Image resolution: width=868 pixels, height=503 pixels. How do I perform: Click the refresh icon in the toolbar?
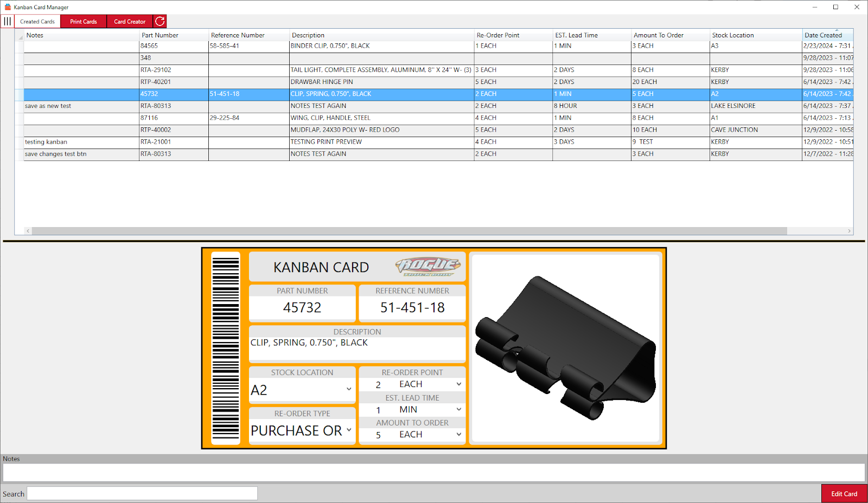pyautogui.click(x=160, y=22)
